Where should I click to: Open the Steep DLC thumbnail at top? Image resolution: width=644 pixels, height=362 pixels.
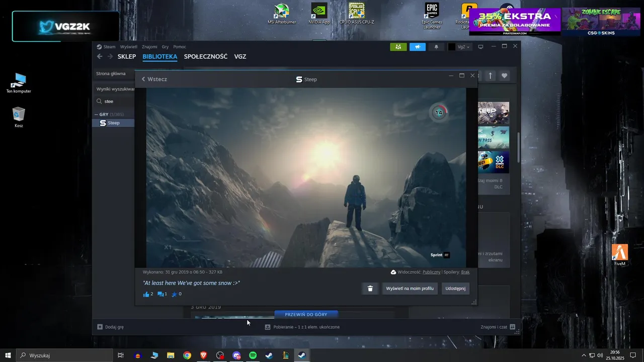(494, 113)
